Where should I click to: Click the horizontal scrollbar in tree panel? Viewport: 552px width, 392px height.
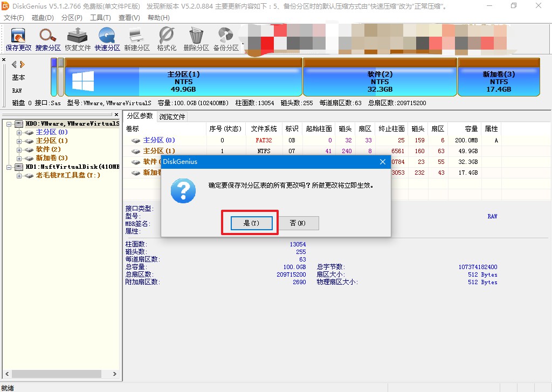57,374
